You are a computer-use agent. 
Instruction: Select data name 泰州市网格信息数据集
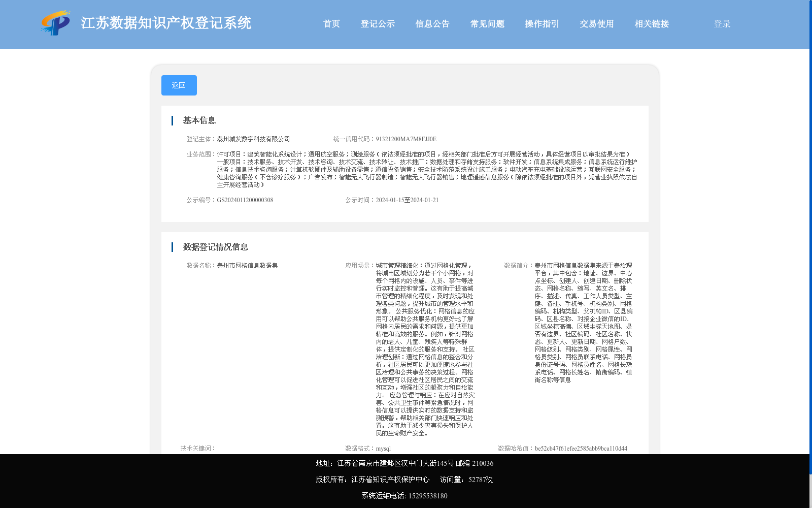(x=249, y=265)
